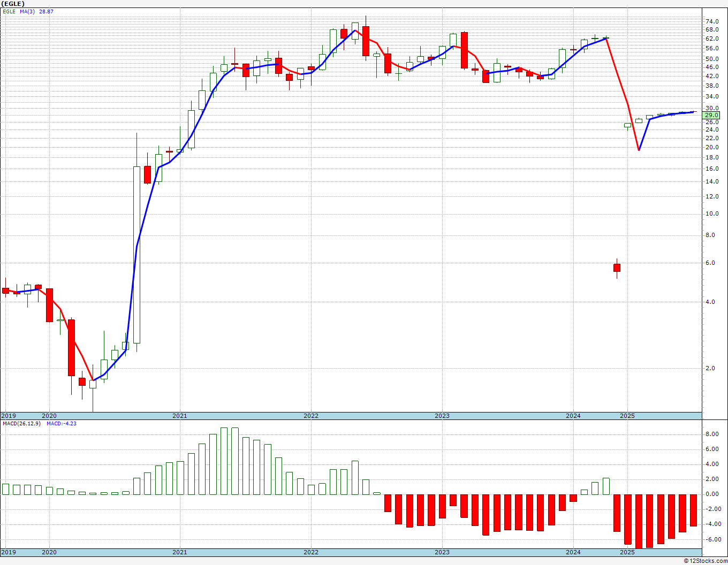Viewport: 728px width, 565px height.
Task: Select the 16.0 price axis label
Action: coord(712,169)
